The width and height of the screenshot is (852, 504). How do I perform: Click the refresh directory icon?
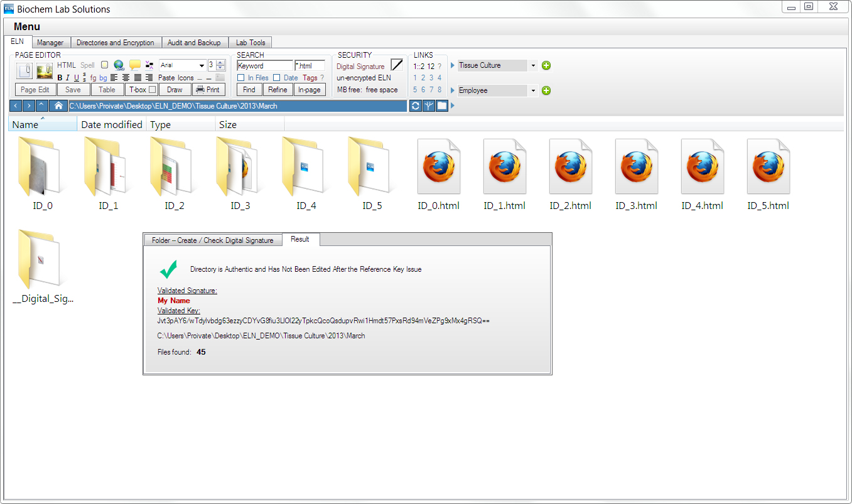coord(416,106)
